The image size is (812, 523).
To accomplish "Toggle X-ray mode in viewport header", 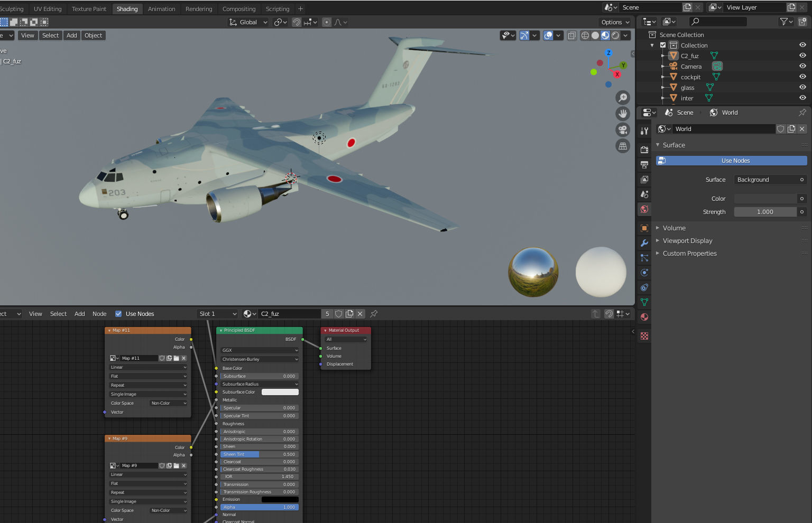I will [x=571, y=35].
